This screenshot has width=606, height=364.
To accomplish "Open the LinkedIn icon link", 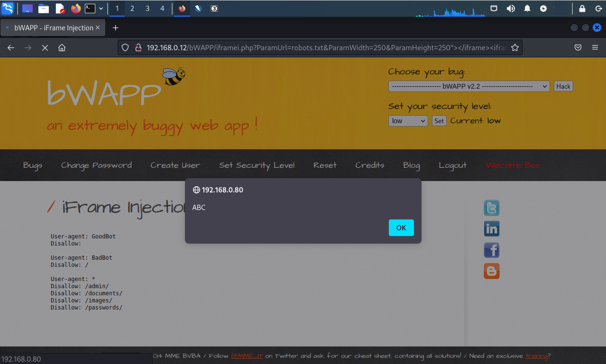I will click(x=491, y=229).
